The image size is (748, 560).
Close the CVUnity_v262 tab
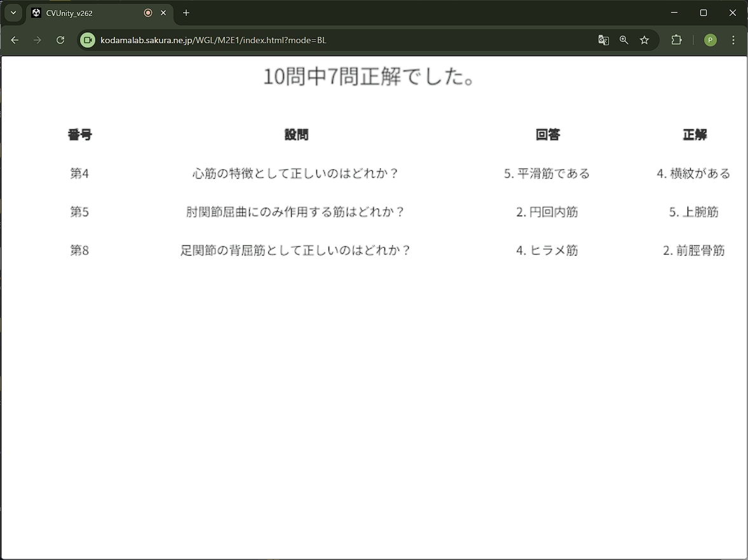pos(163,13)
